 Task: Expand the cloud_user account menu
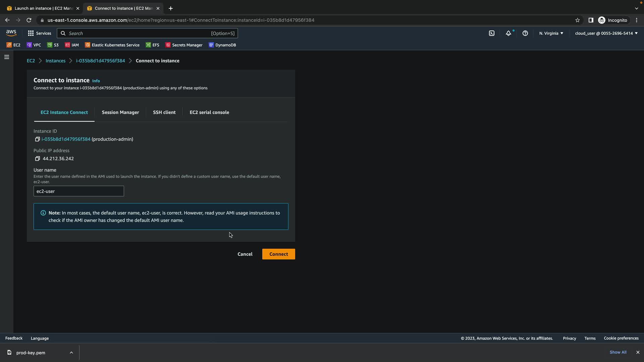tap(606, 33)
